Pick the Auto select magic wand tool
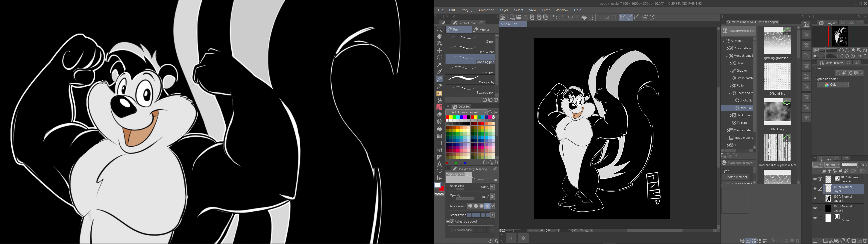868x244 pixels. point(439,65)
